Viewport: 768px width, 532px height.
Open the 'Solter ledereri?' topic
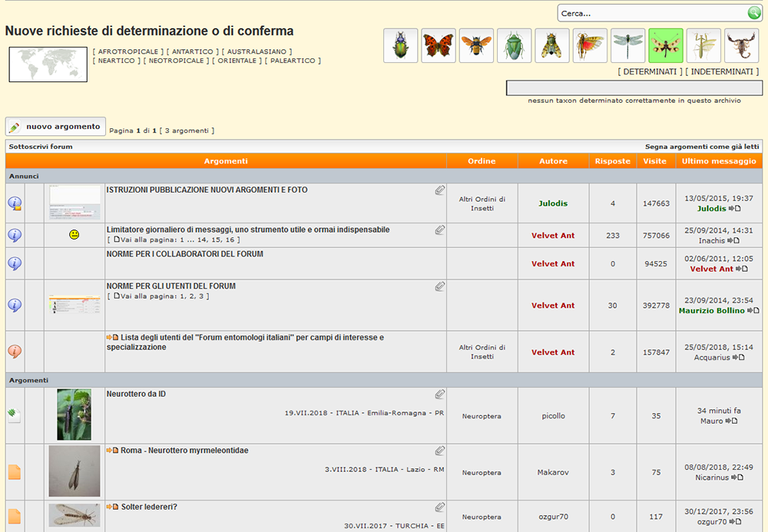(x=149, y=507)
